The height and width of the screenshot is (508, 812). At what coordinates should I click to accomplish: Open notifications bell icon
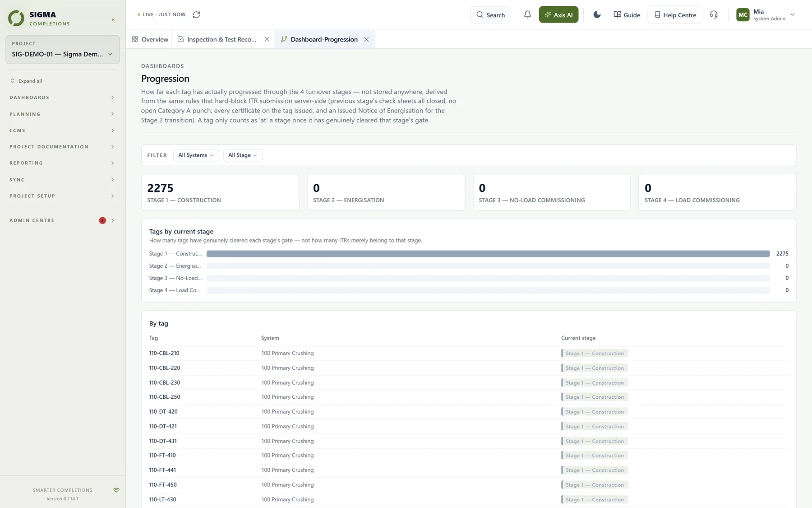click(x=527, y=14)
